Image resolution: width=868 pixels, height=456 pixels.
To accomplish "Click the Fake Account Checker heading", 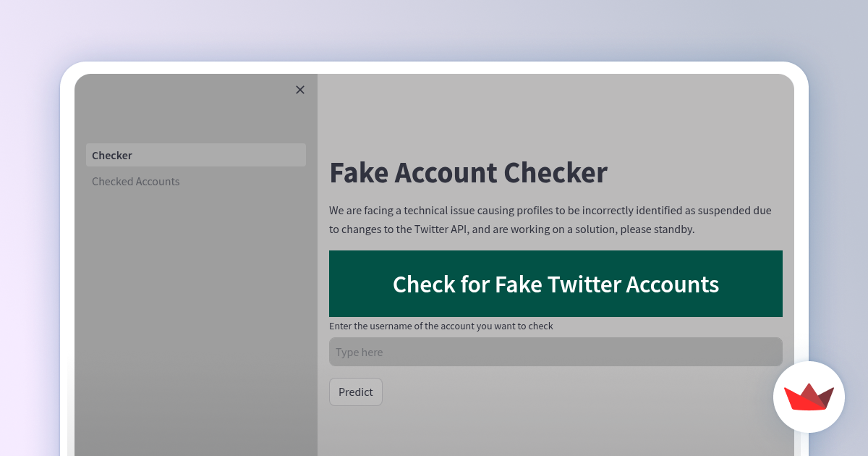I will point(468,173).
